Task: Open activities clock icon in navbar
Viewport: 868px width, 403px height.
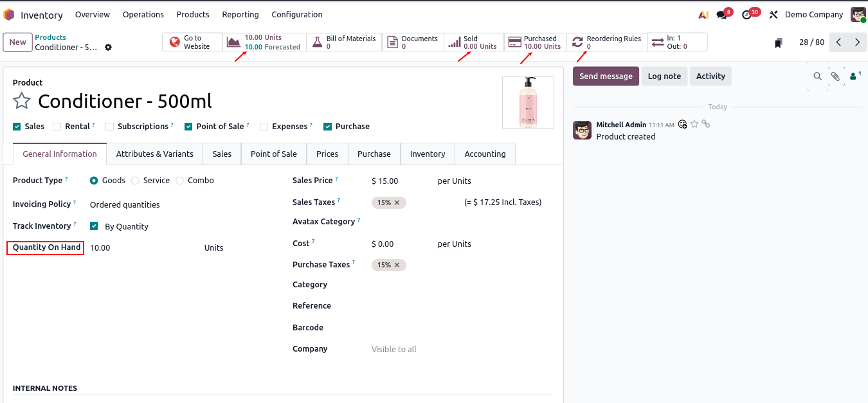Action: coord(746,15)
